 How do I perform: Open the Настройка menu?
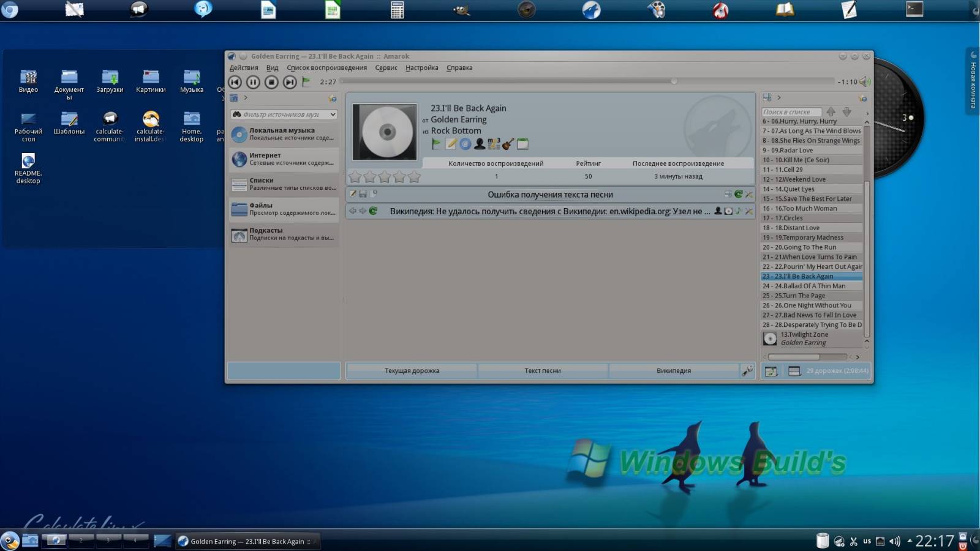coord(421,68)
